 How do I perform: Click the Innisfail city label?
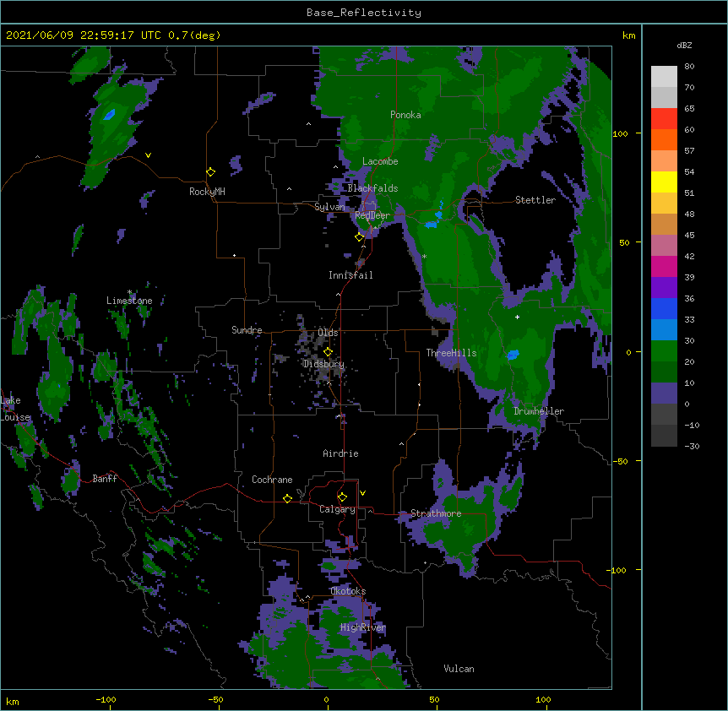pos(350,275)
